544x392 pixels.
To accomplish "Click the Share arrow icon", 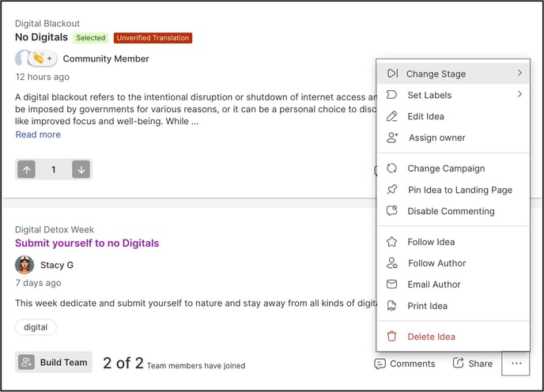I will pyautogui.click(x=458, y=363).
